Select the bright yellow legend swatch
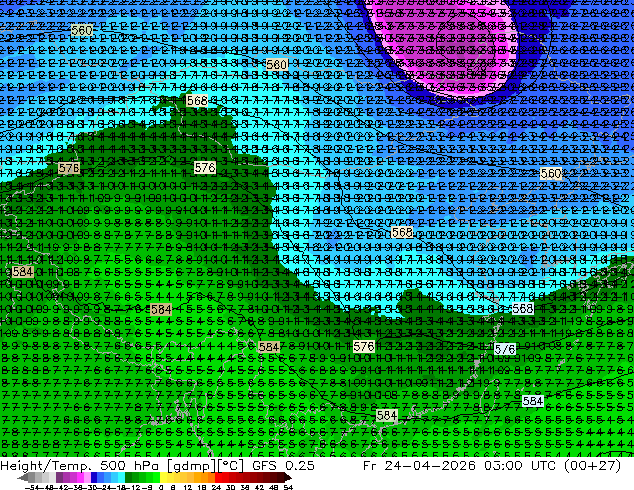 point(163,478)
